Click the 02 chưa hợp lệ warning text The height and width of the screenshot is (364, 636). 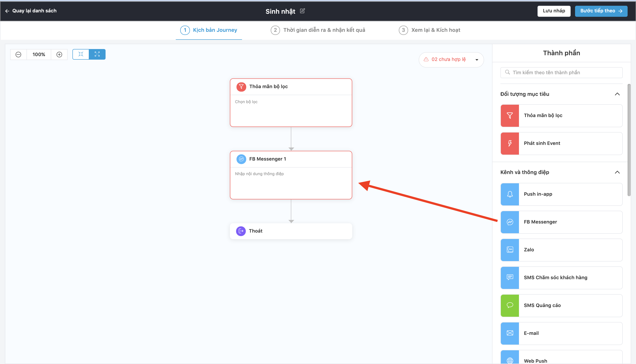pyautogui.click(x=449, y=59)
